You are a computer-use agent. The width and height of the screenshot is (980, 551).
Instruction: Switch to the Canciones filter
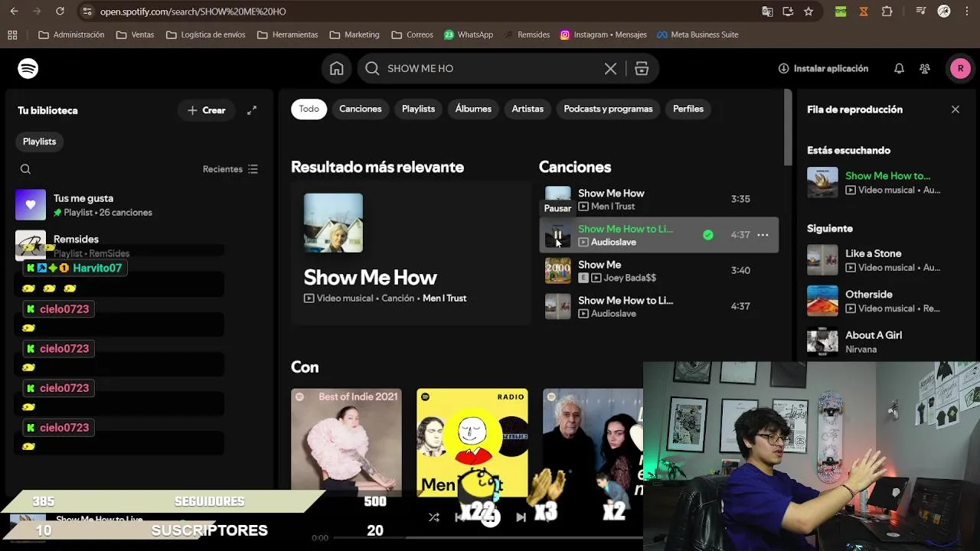(361, 109)
